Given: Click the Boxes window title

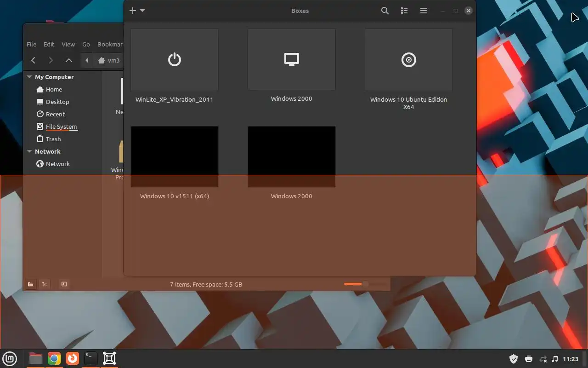Looking at the screenshot, I should 300,11.
